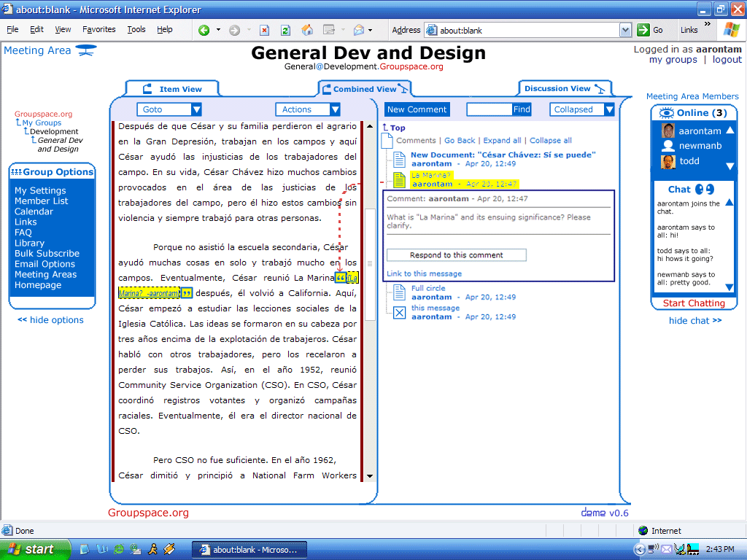Hide the chat panel
This screenshot has height=560, width=747.
tap(694, 321)
